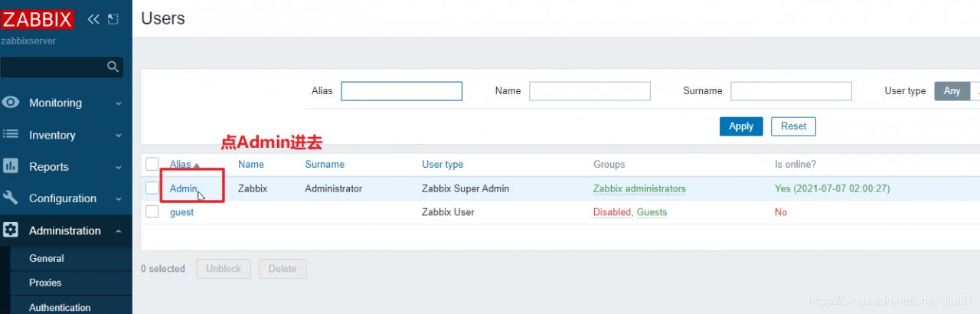Open the Zabbix administrators group link

(639, 188)
